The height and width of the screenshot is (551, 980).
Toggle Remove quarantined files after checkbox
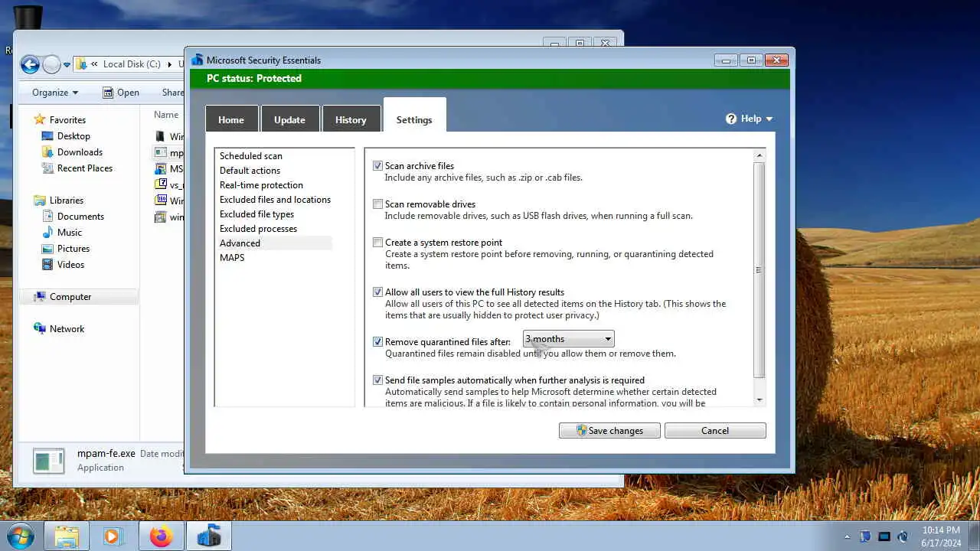click(x=377, y=342)
